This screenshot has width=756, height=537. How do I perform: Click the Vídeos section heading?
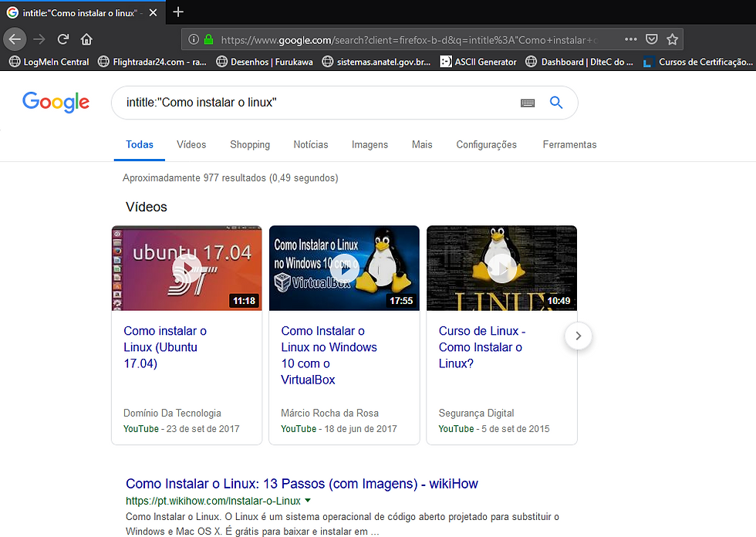click(146, 207)
